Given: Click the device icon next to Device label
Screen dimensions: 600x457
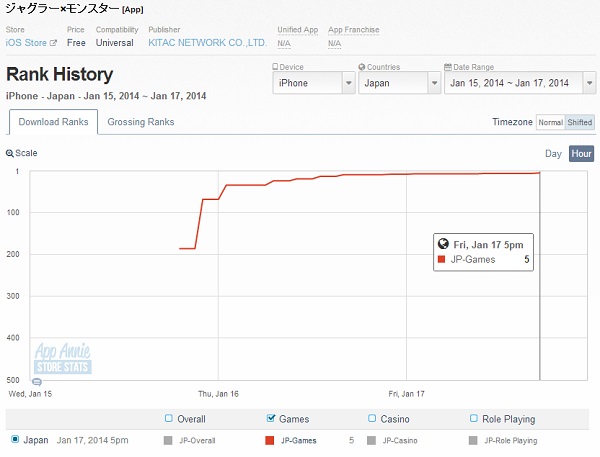Looking at the screenshot, I should [275, 67].
